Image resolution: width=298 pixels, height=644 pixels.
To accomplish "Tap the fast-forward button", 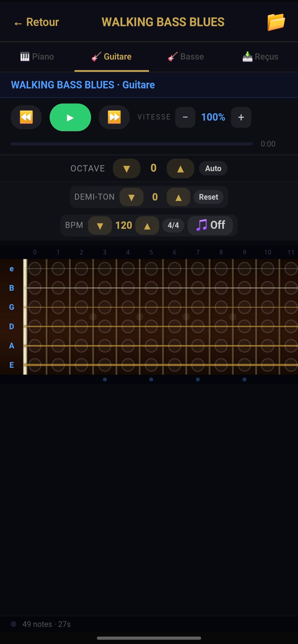I will coord(114,117).
